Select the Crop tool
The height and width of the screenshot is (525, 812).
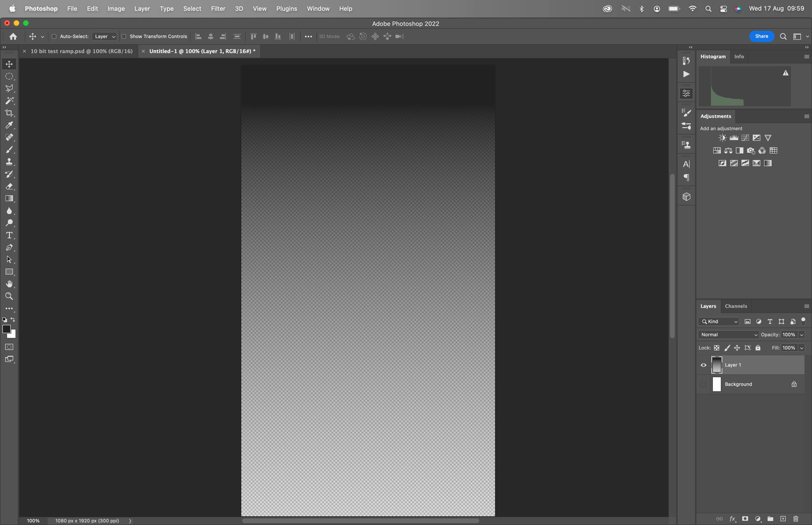9,113
